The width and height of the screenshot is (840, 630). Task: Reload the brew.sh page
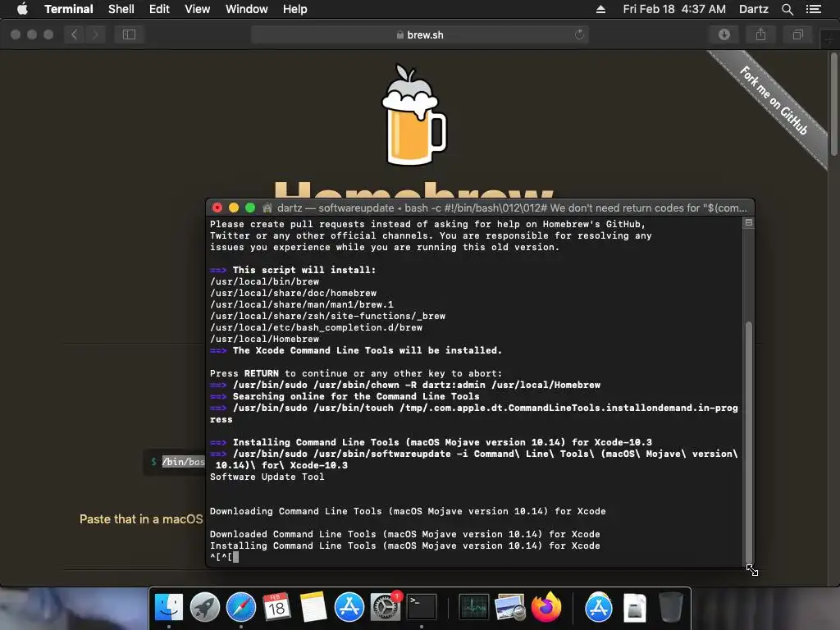pos(579,34)
